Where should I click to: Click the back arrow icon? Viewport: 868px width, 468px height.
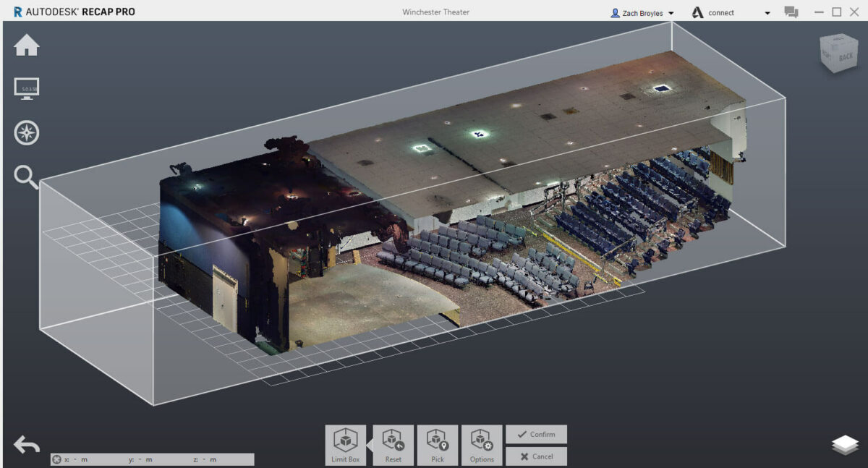click(27, 445)
